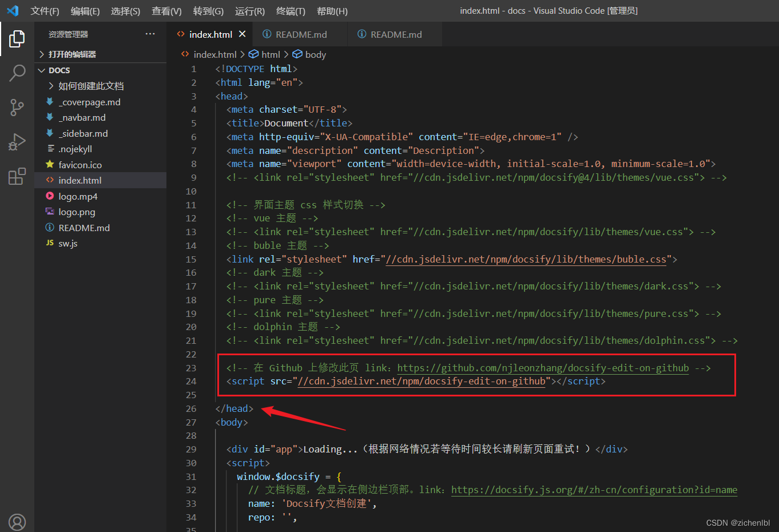Click the VS Code logo icon
779x532 pixels.
click(x=12, y=11)
